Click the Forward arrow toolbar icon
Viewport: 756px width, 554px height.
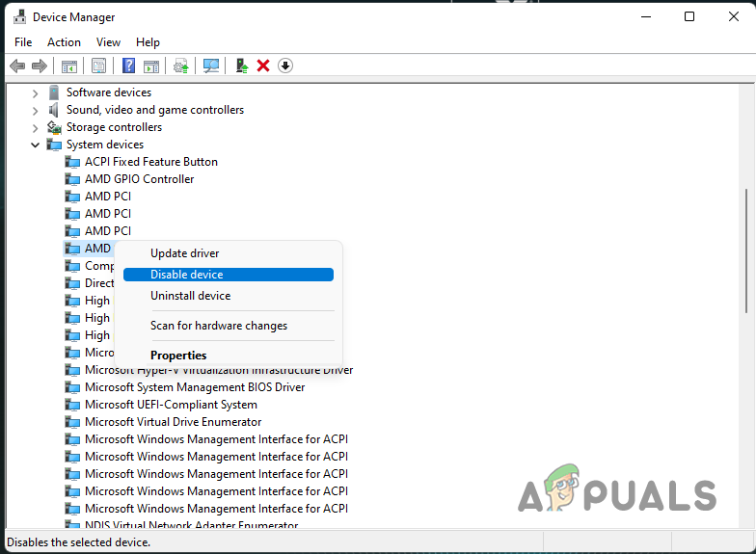click(39, 66)
